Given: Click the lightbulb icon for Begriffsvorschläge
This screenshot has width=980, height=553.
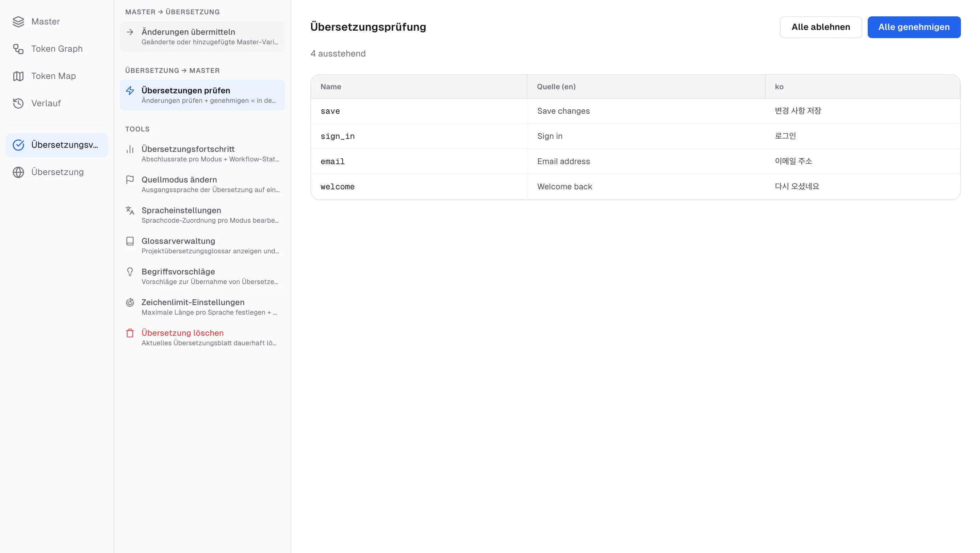Looking at the screenshot, I should (130, 272).
